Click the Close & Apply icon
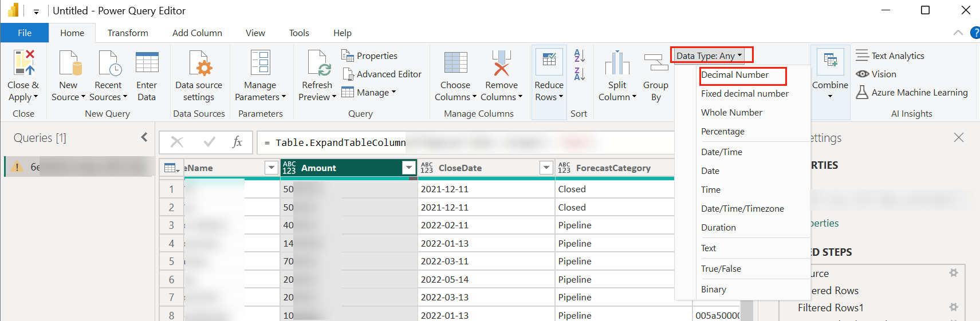This screenshot has width=980, height=321. [24, 62]
